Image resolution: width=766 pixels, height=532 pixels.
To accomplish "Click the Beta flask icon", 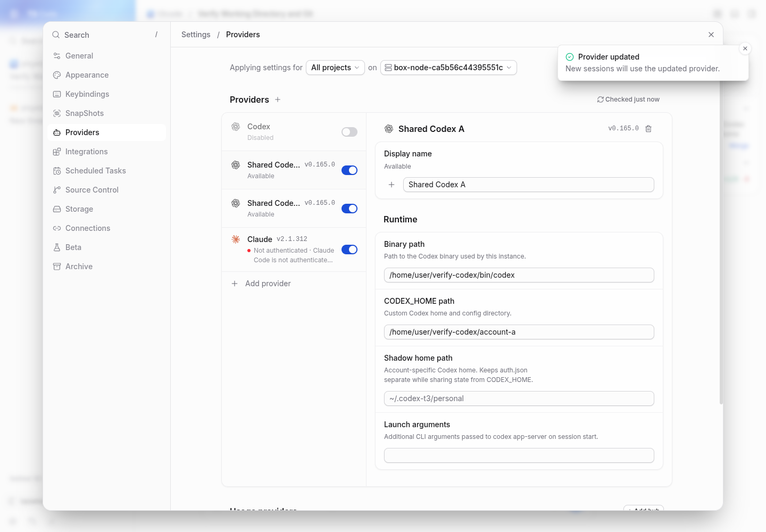I will (57, 247).
